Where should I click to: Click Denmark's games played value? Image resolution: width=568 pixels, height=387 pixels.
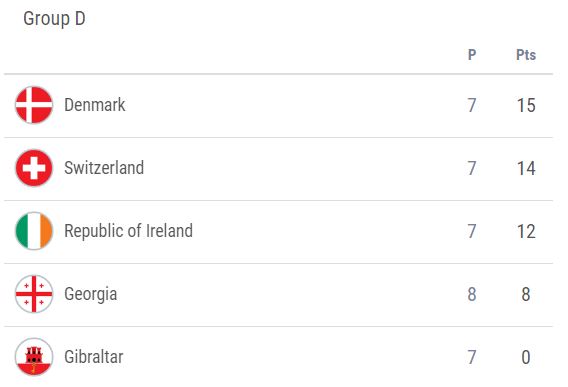tap(472, 105)
